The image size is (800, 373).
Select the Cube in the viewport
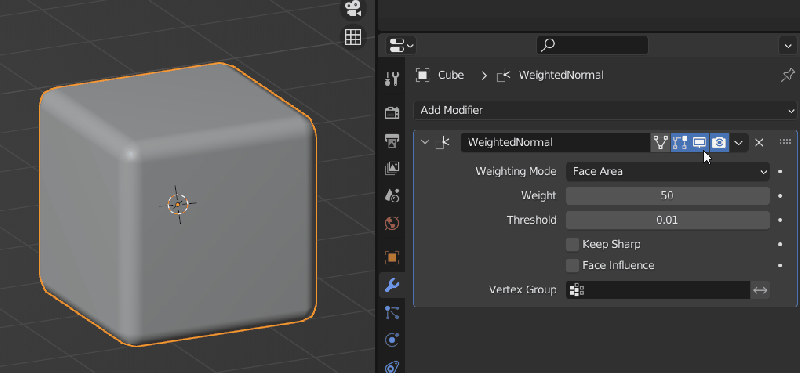click(x=178, y=204)
